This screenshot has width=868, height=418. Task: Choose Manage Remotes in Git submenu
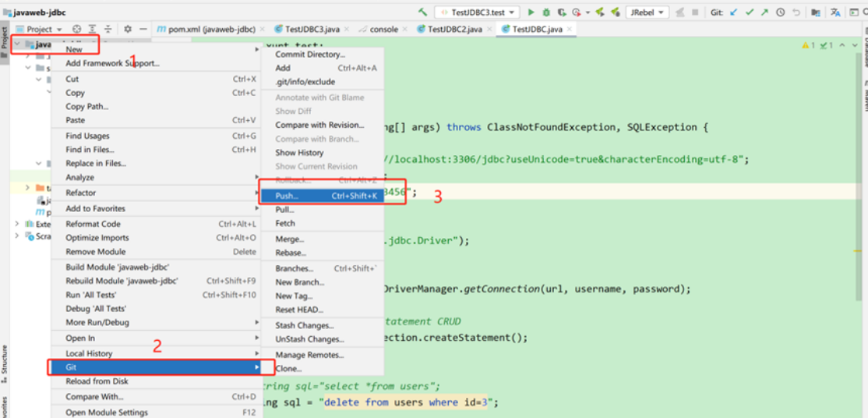323,355
